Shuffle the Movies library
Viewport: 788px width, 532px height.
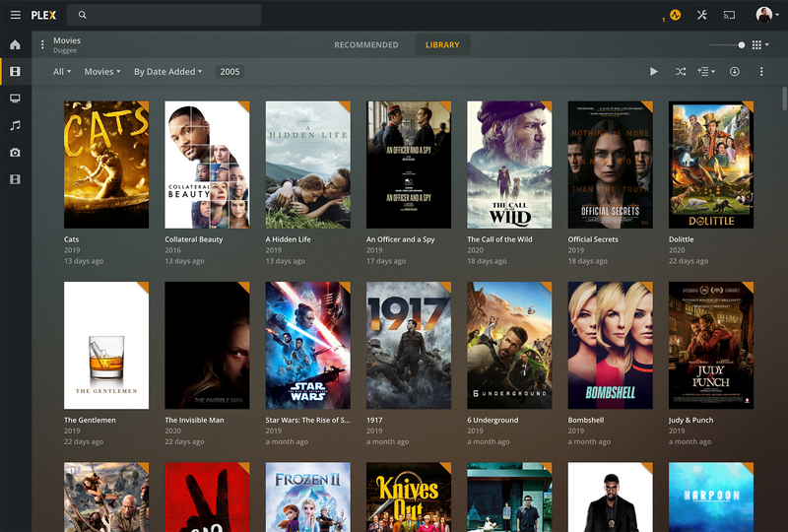tap(680, 72)
